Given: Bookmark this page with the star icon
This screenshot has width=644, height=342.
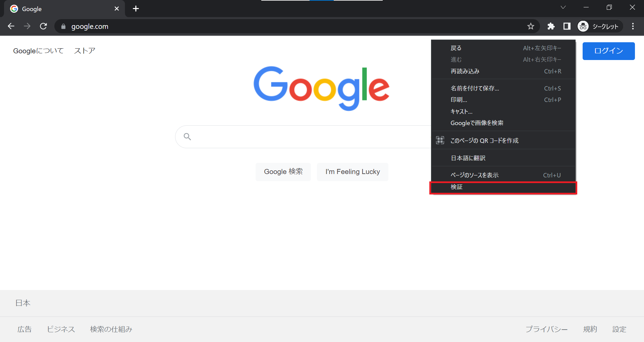Looking at the screenshot, I should 531,26.
